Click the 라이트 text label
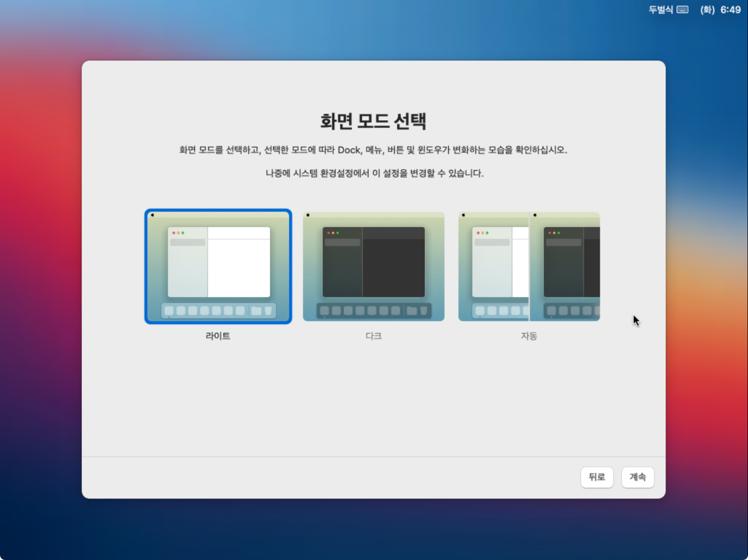Viewport: 748px width, 560px height. click(x=218, y=336)
